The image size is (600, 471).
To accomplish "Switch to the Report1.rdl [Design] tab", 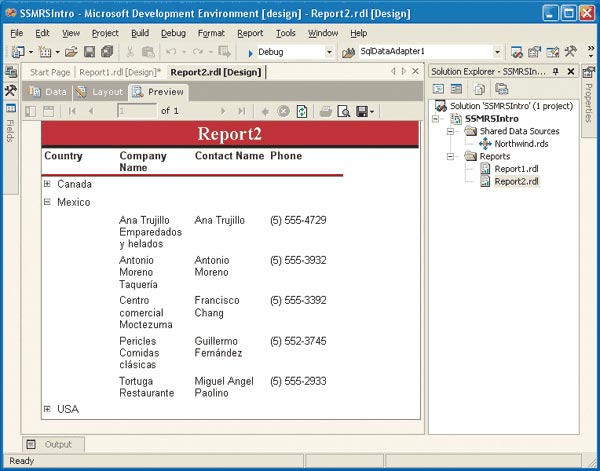I will (x=120, y=72).
